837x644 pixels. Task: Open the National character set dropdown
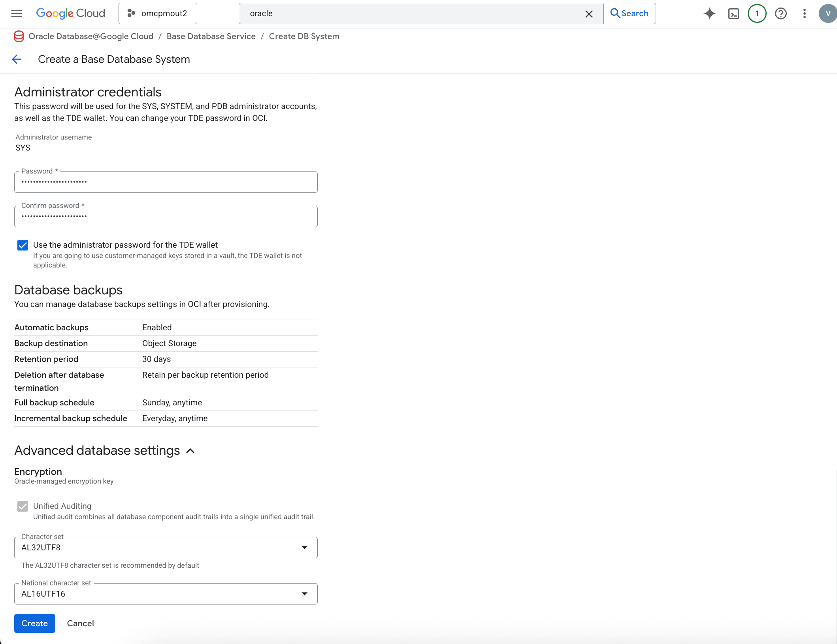(x=304, y=593)
